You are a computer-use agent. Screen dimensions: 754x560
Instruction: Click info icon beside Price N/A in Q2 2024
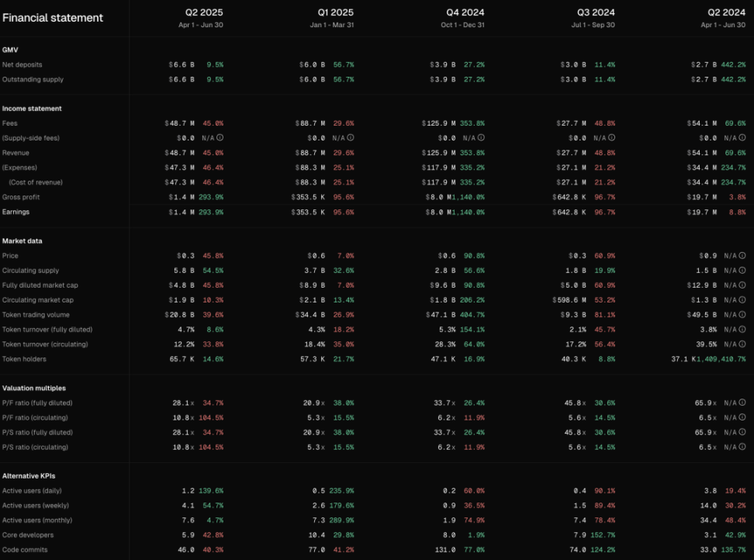[742, 256]
